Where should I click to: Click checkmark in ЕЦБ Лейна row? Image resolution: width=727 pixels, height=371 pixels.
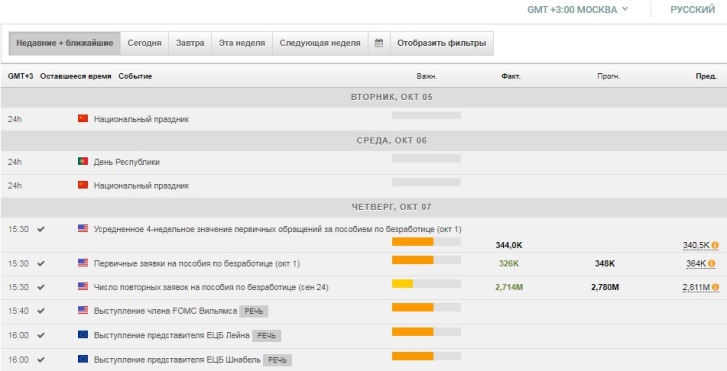pyautogui.click(x=41, y=335)
